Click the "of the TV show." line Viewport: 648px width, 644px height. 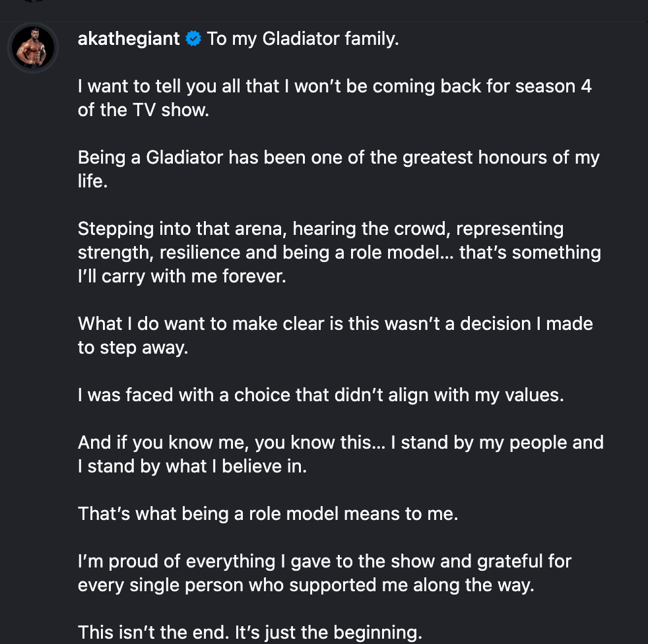[143, 110]
